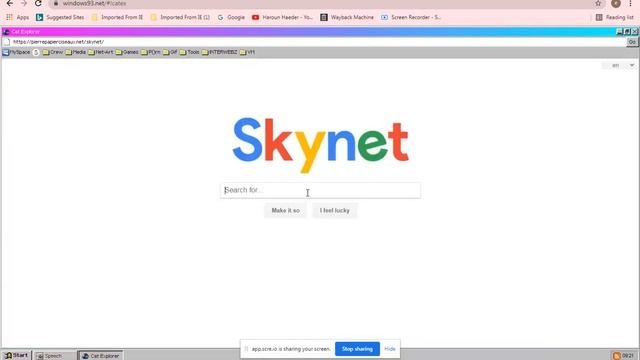The width and height of the screenshot is (640, 360).
Task: Open the Net-Art bookmarks folder
Action: [x=100, y=52]
